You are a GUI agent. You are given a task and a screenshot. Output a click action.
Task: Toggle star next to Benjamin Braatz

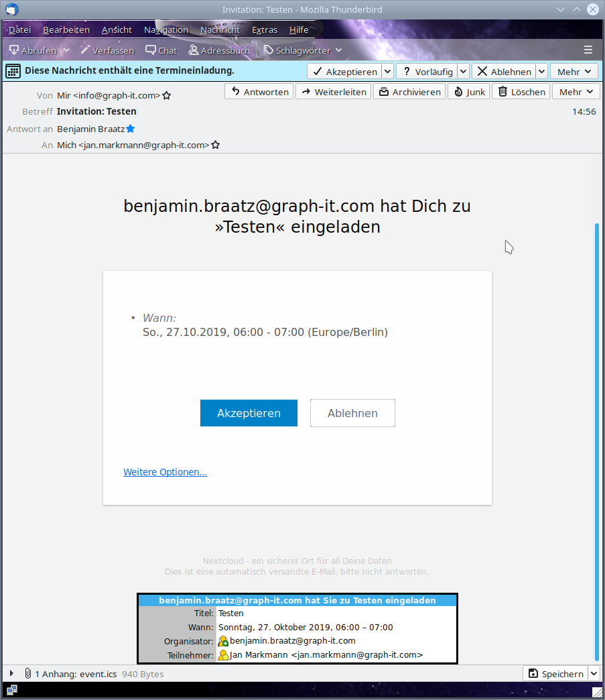click(x=131, y=129)
